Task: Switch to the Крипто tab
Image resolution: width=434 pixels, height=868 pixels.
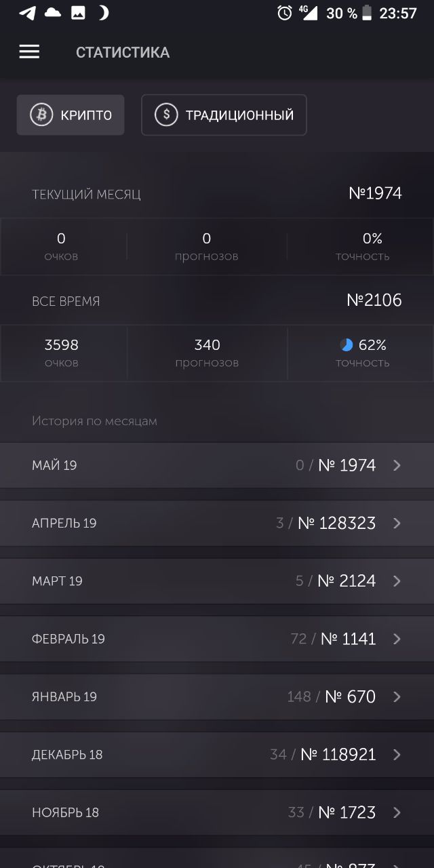Action: (x=71, y=115)
